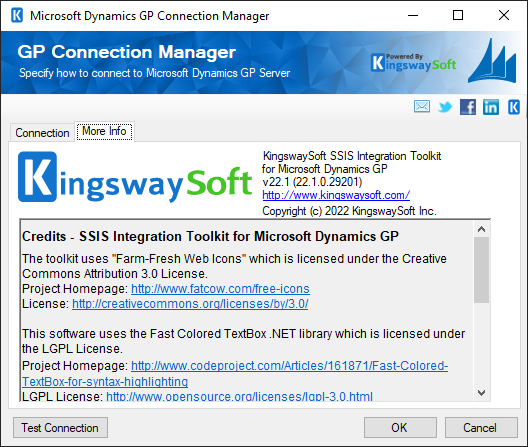
Task: Open the fatcow.com free-icons link
Action: (220, 289)
